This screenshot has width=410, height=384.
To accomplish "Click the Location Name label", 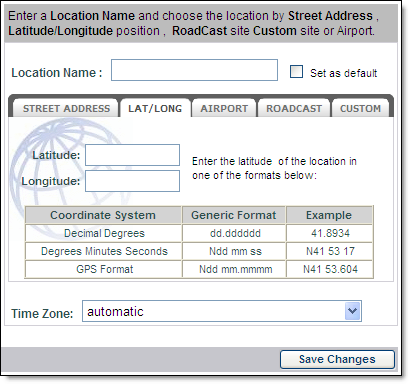I will pos(57,72).
